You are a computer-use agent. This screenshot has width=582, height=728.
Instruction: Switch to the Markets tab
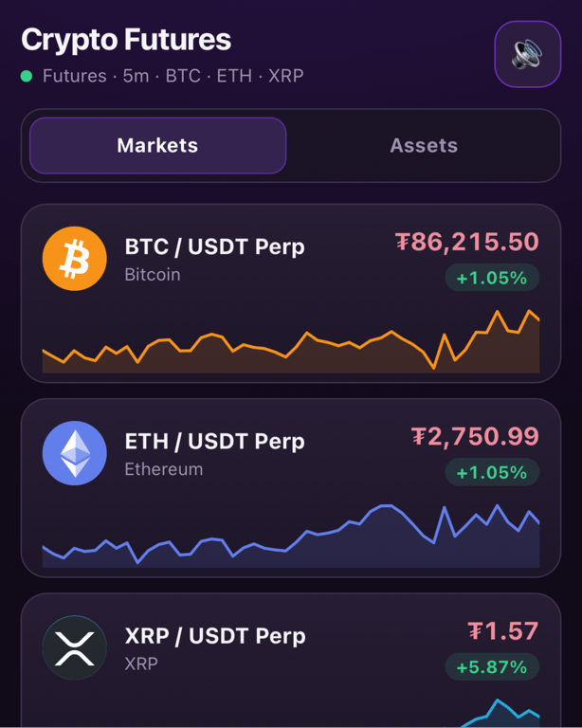click(x=157, y=145)
